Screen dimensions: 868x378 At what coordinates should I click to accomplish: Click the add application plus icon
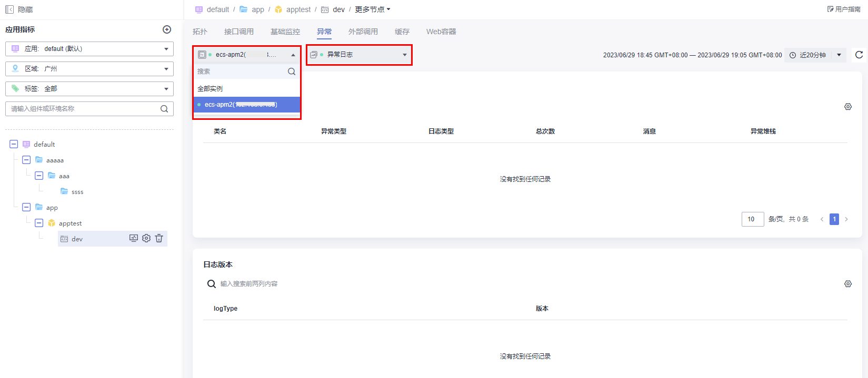click(x=167, y=29)
